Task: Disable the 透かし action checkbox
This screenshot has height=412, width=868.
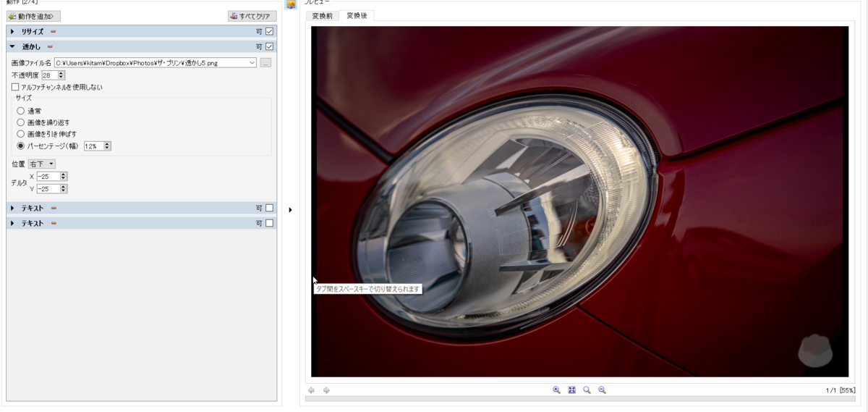Action: 270,47
